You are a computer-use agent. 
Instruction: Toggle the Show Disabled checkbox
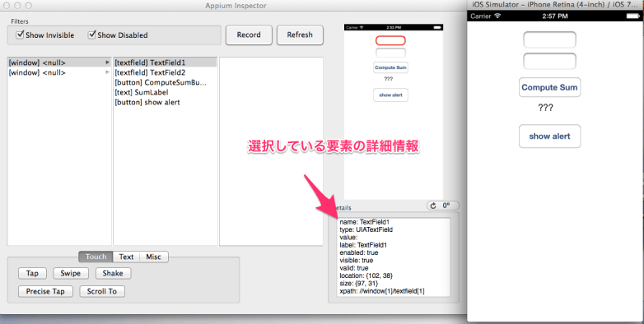coord(91,35)
